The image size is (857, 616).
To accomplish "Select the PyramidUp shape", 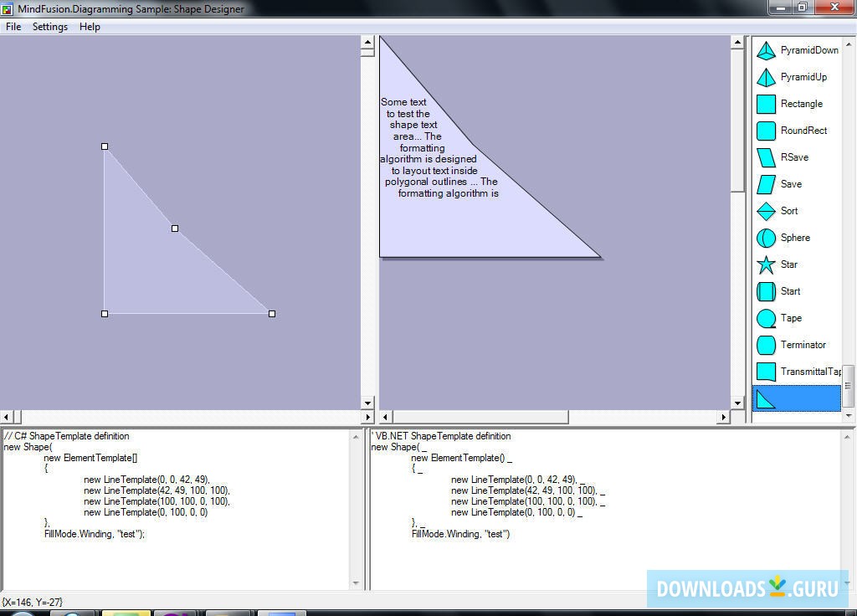I will [795, 77].
